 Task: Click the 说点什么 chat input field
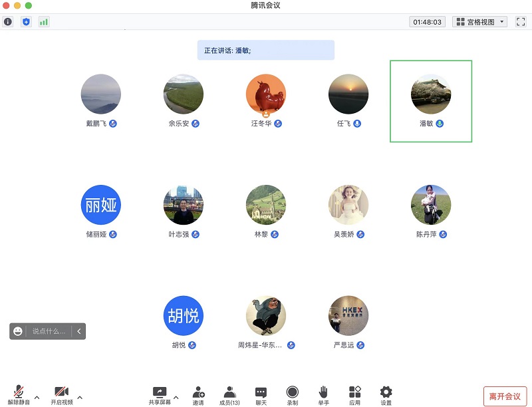pyautogui.click(x=49, y=331)
